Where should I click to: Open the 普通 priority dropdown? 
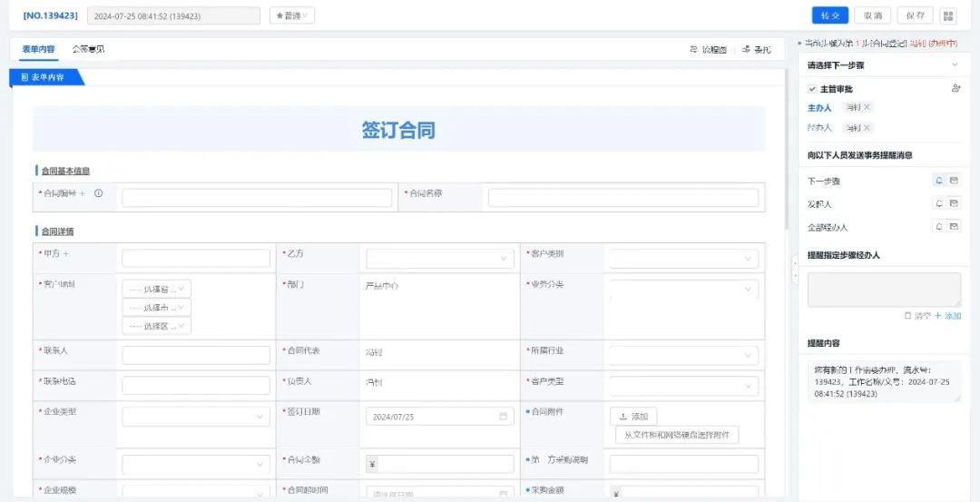pos(292,15)
